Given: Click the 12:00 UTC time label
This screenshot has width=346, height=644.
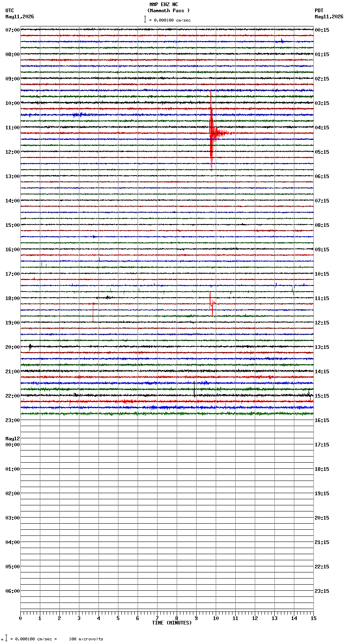Looking at the screenshot, I should [x=13, y=152].
